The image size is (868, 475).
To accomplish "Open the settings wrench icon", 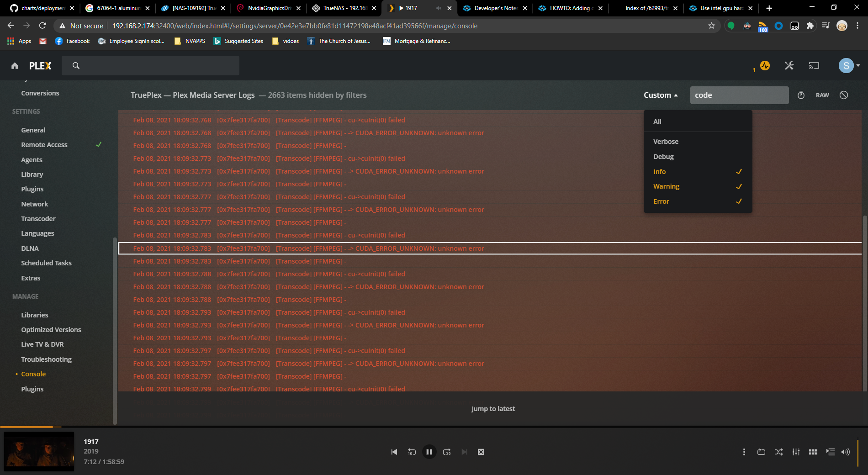I will (789, 66).
